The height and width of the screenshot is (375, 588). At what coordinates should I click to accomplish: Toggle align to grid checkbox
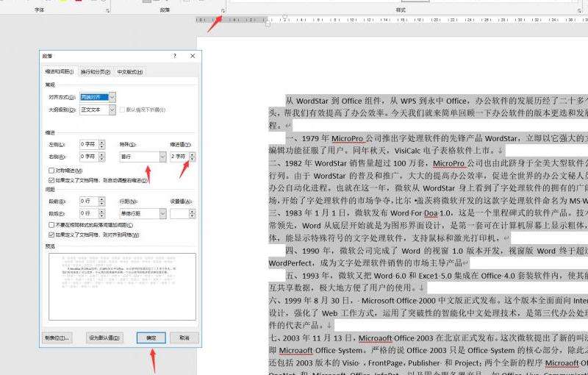[x=51, y=235]
